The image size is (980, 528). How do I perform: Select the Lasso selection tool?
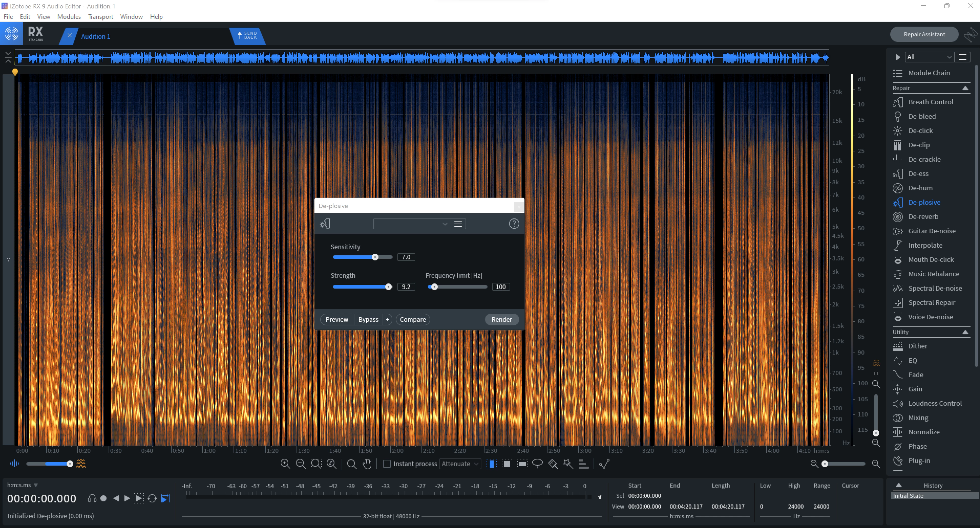537,463
